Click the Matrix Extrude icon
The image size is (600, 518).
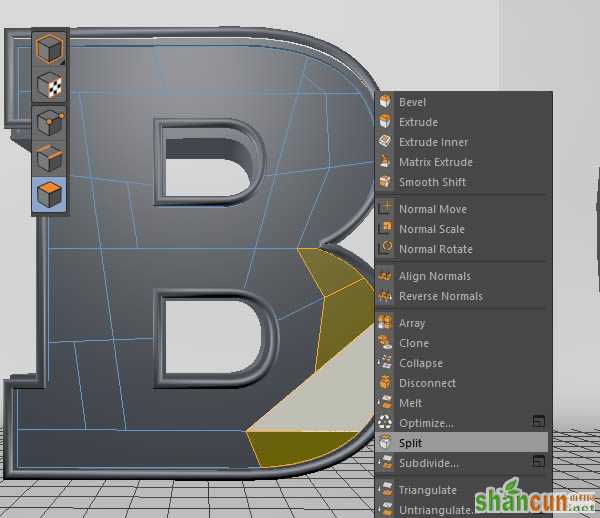coord(385,161)
